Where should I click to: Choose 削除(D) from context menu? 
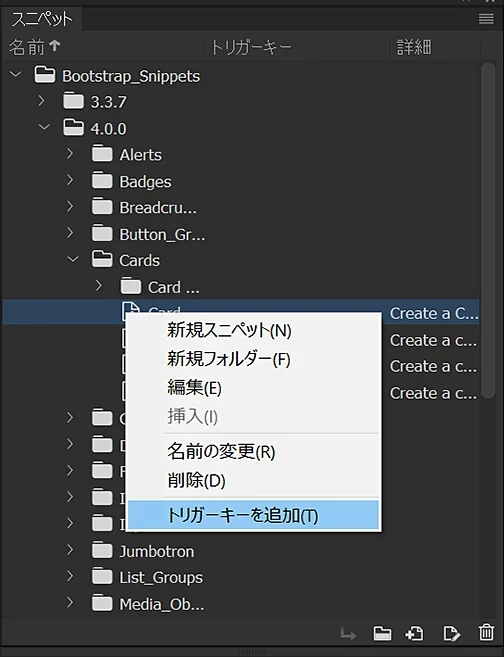253,481
